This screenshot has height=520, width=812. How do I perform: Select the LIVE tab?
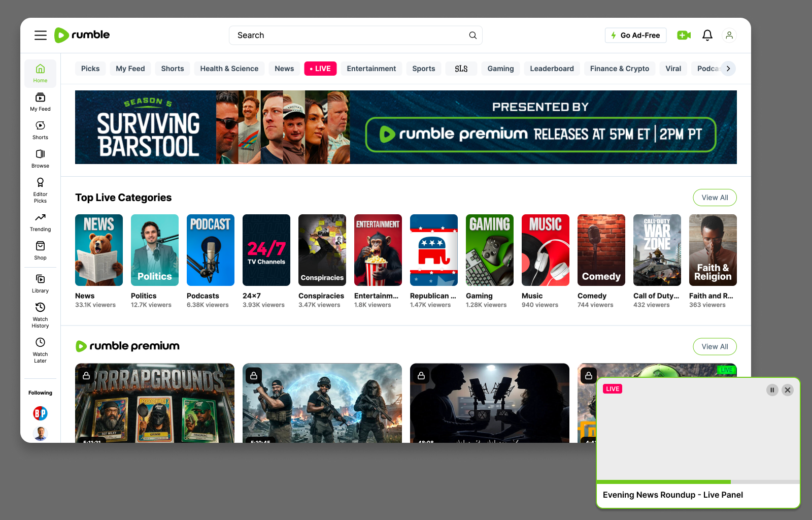[x=320, y=69]
